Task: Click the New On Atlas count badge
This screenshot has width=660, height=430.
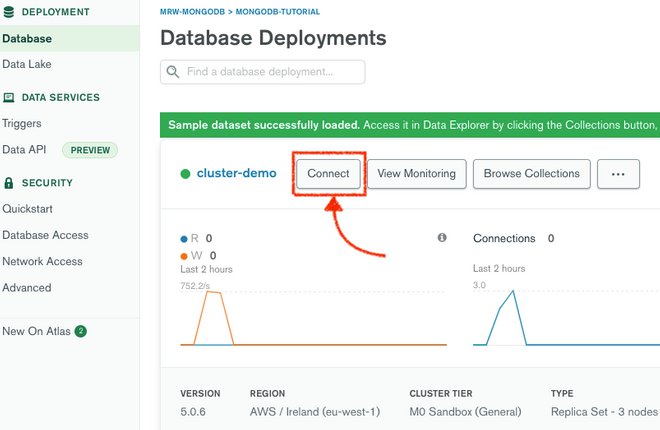Action: click(81, 331)
